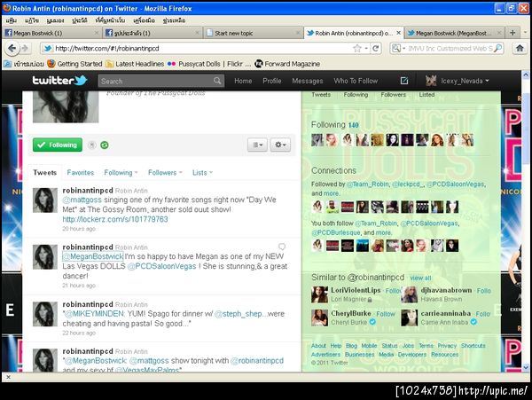The width and height of the screenshot is (532, 400).
Task: Open the lockerz.com link in tweet
Action: click(x=115, y=219)
